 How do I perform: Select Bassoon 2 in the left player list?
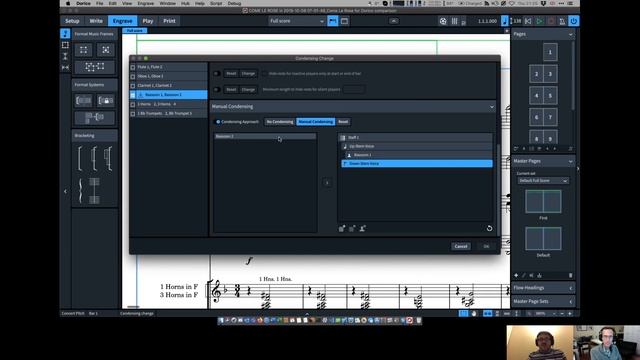click(265, 136)
